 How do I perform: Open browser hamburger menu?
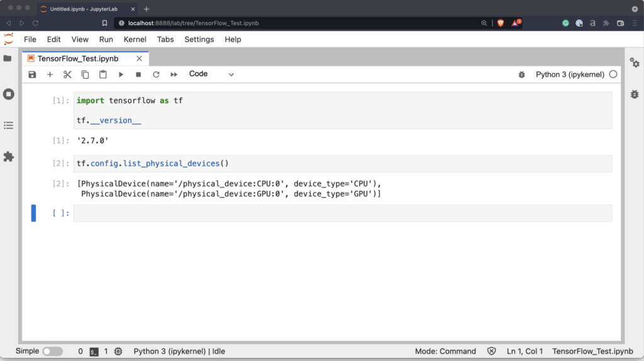[x=635, y=23]
